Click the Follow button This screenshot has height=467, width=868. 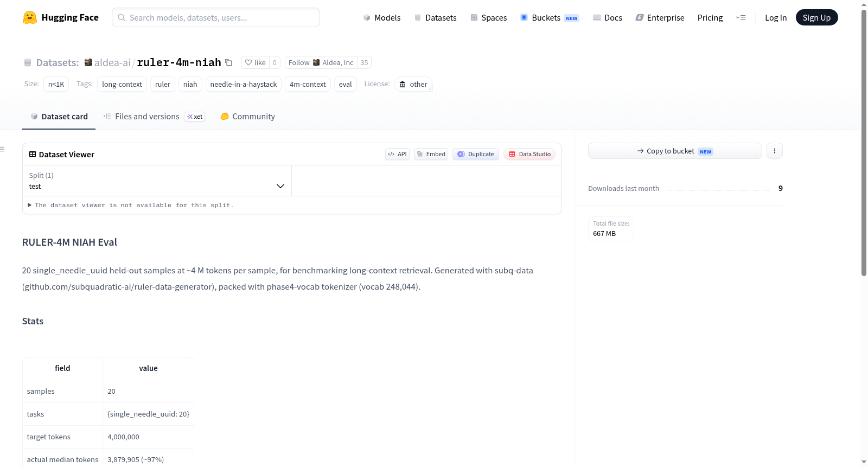(321, 62)
